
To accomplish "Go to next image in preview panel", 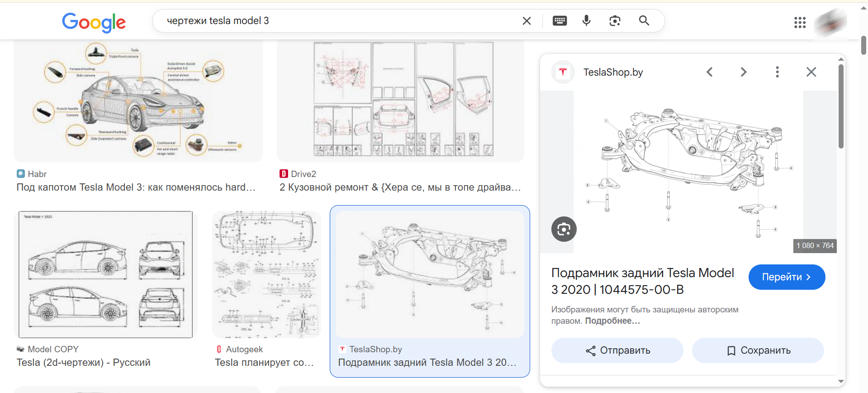I will click(x=743, y=72).
